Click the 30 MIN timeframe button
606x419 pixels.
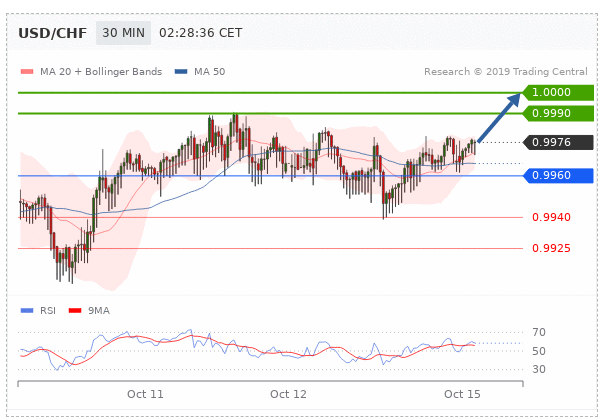coord(123,33)
